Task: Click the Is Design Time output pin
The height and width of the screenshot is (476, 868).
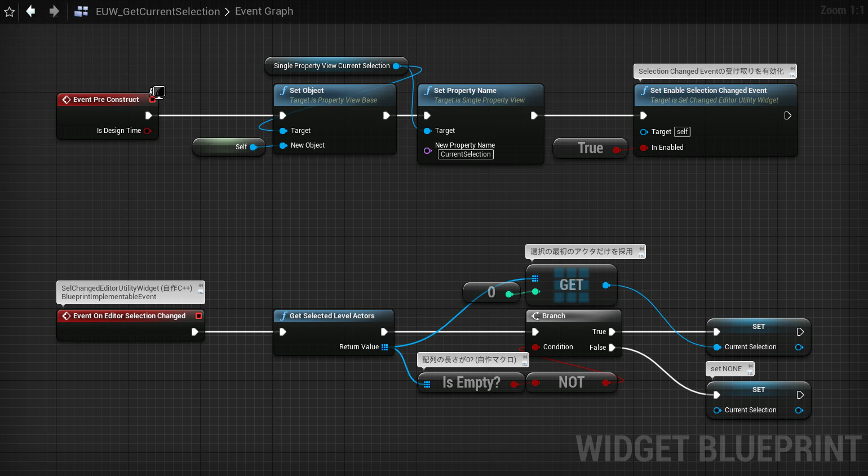Action: click(148, 131)
